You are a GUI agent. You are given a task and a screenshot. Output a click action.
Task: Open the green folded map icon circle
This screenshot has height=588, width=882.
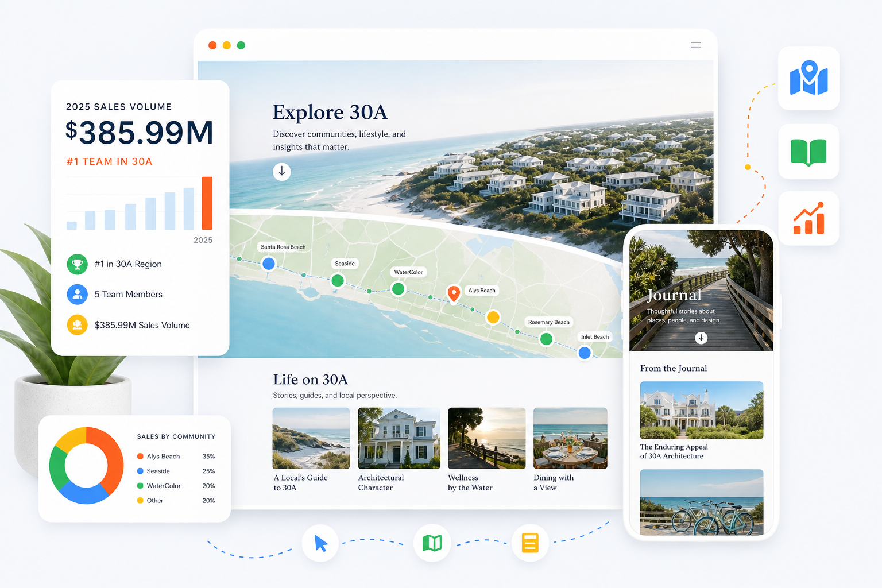[432, 543]
